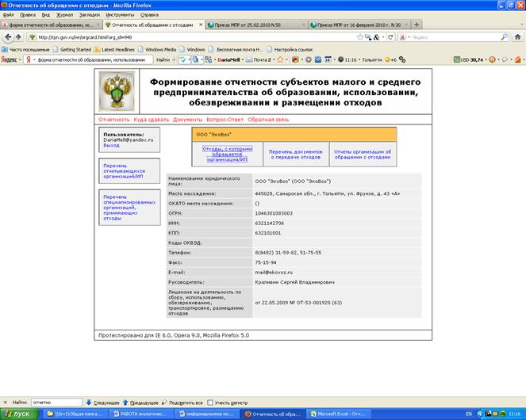
Task: Open 'Отходы, с которыми обращается организация/ИП'
Action: click(227, 155)
